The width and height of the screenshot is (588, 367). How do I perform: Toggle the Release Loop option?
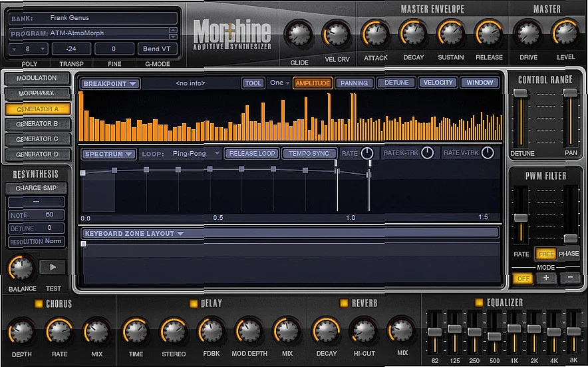point(251,153)
